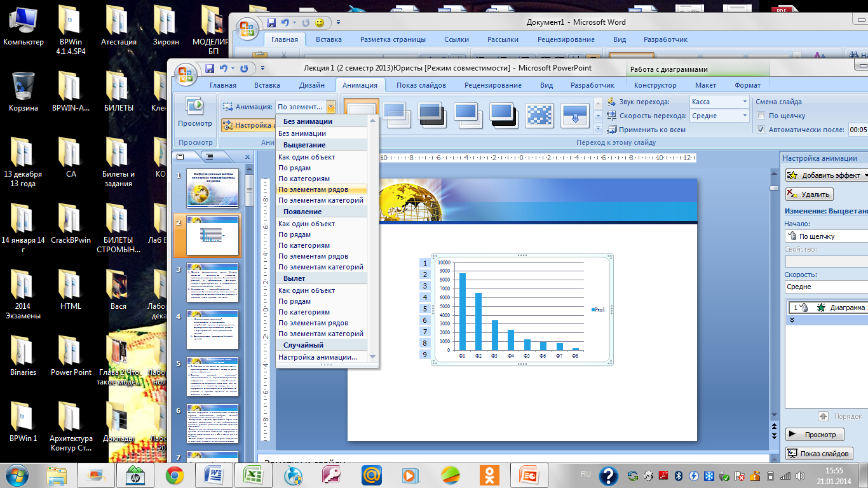Open the Показ слайдов ribbon tab

[421, 85]
